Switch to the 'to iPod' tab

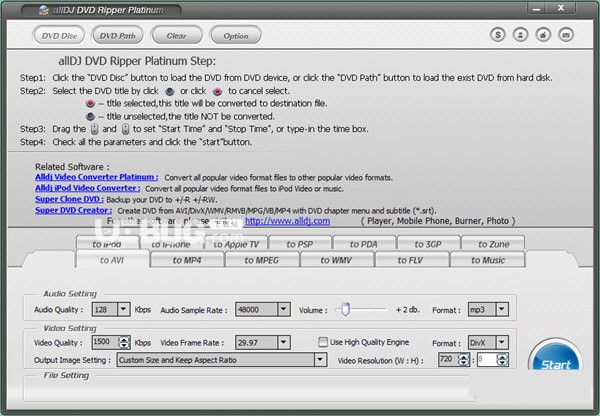click(108, 243)
